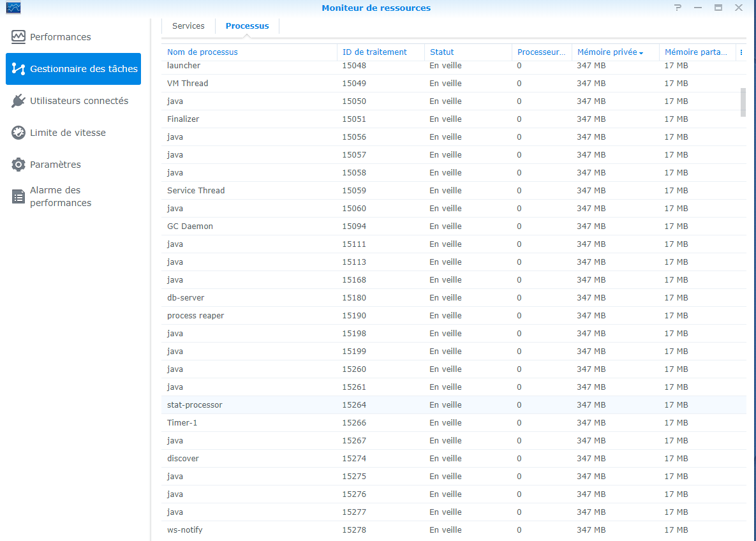Sort by Statut column header
Image resolution: width=756 pixels, height=541 pixels.
click(442, 52)
